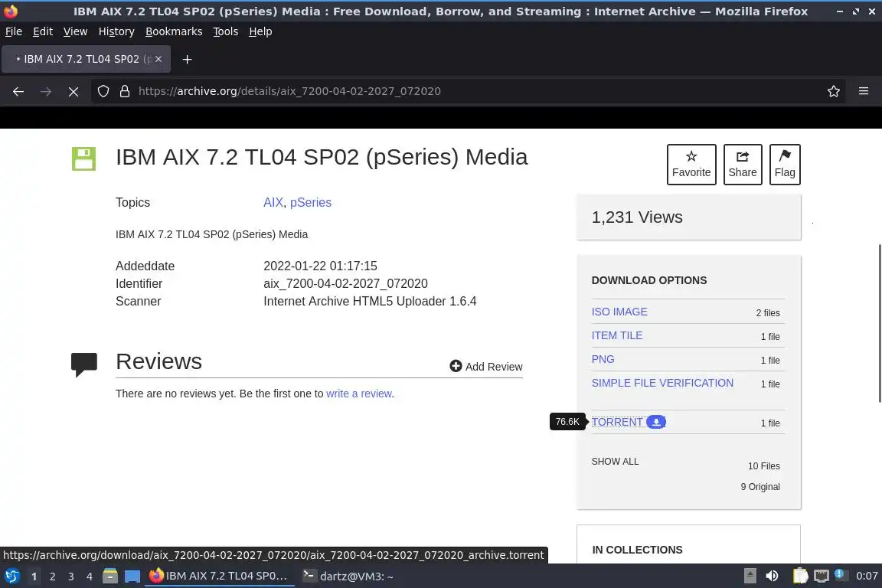Image resolution: width=882 pixels, height=588 pixels.
Task: Click the 'IN COLLECTIONS' heading
Action: [x=637, y=550]
